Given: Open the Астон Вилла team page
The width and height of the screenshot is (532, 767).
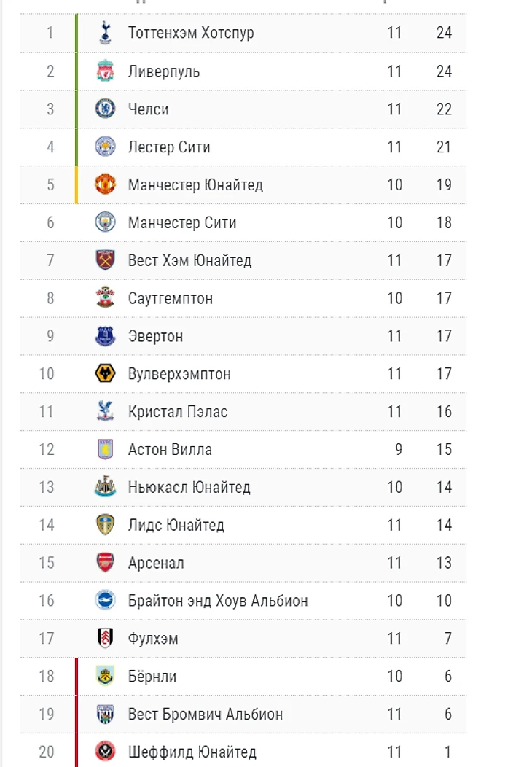Looking at the screenshot, I should tap(170, 449).
